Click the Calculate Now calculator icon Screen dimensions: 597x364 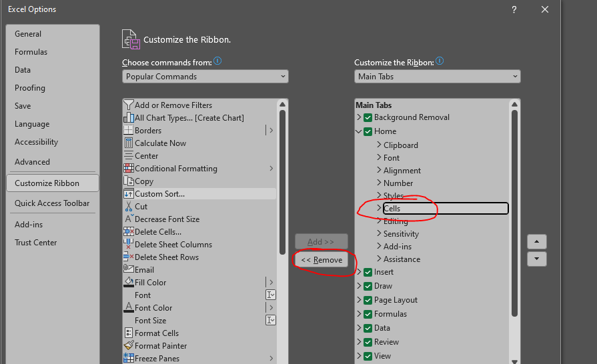tap(129, 143)
